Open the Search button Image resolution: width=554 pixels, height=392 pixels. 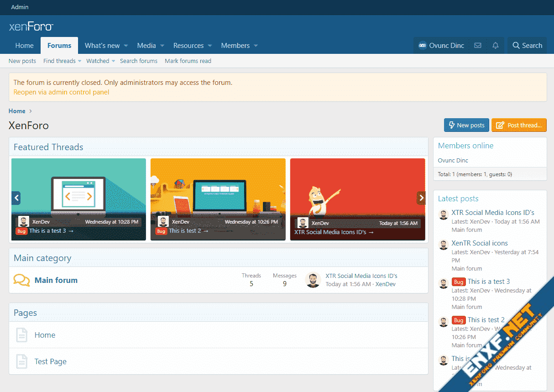527,46
